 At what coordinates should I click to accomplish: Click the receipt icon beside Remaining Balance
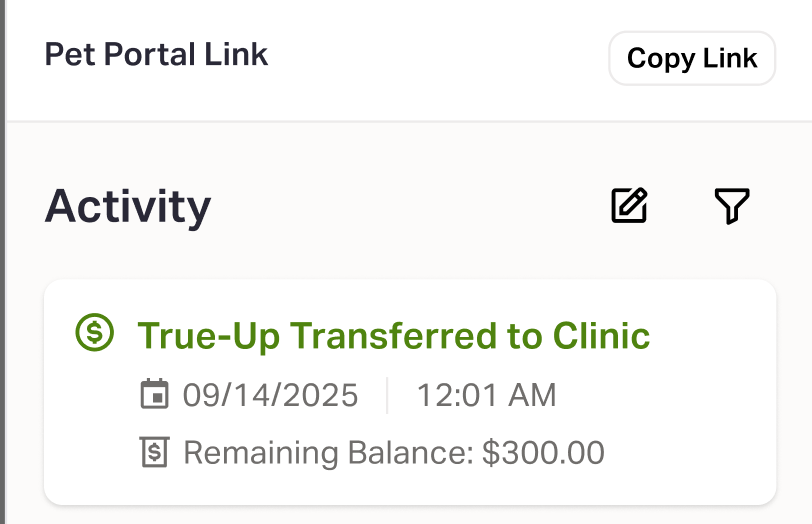(x=154, y=453)
